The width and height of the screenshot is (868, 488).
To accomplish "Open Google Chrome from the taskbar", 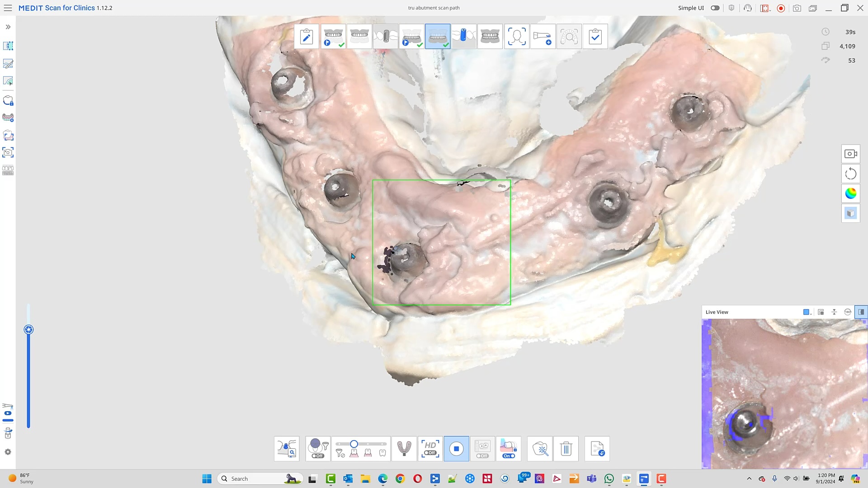I will click(x=400, y=479).
